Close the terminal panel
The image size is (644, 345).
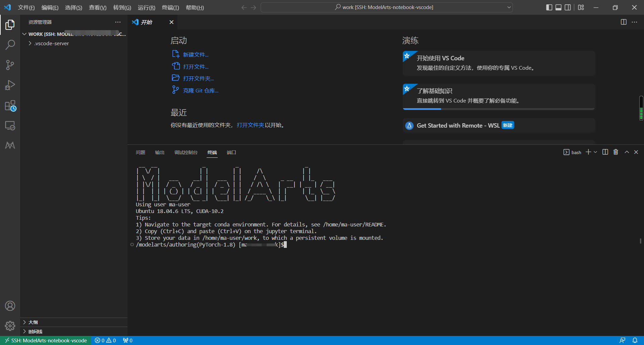(x=636, y=152)
